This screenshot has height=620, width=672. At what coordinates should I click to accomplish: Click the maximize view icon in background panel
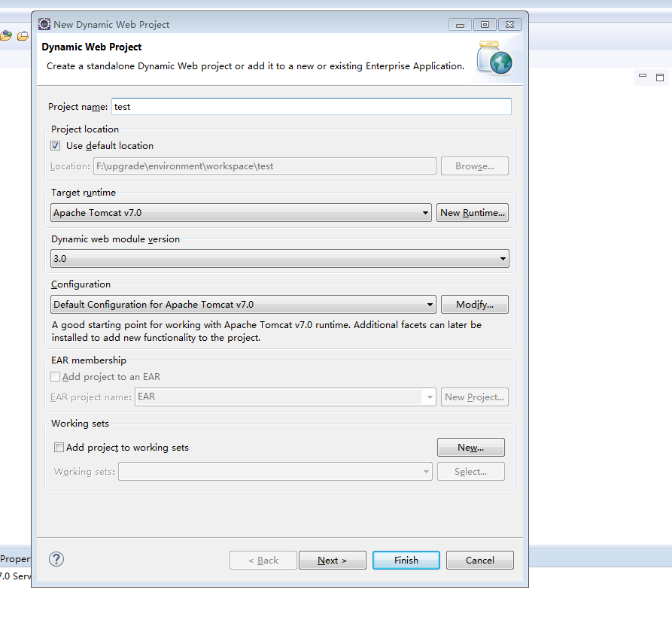[660, 77]
